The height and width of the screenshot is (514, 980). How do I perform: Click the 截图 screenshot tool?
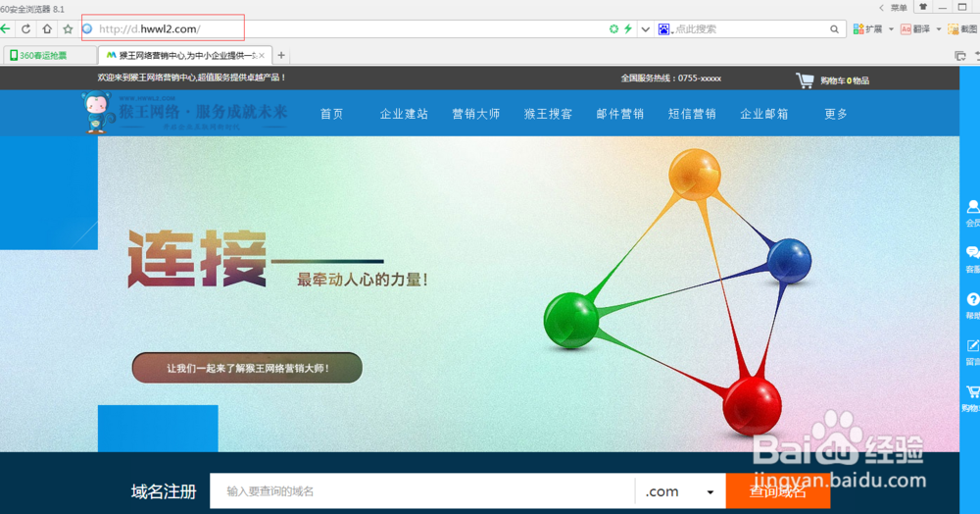tap(962, 28)
